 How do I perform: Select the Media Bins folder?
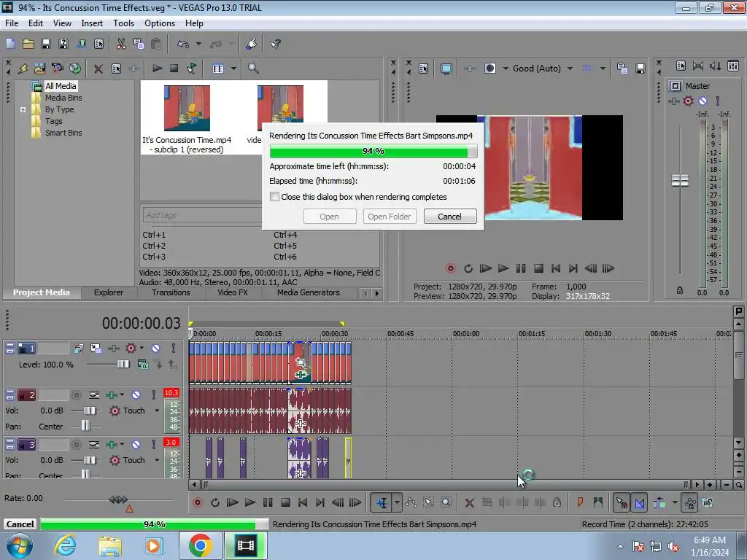63,98
